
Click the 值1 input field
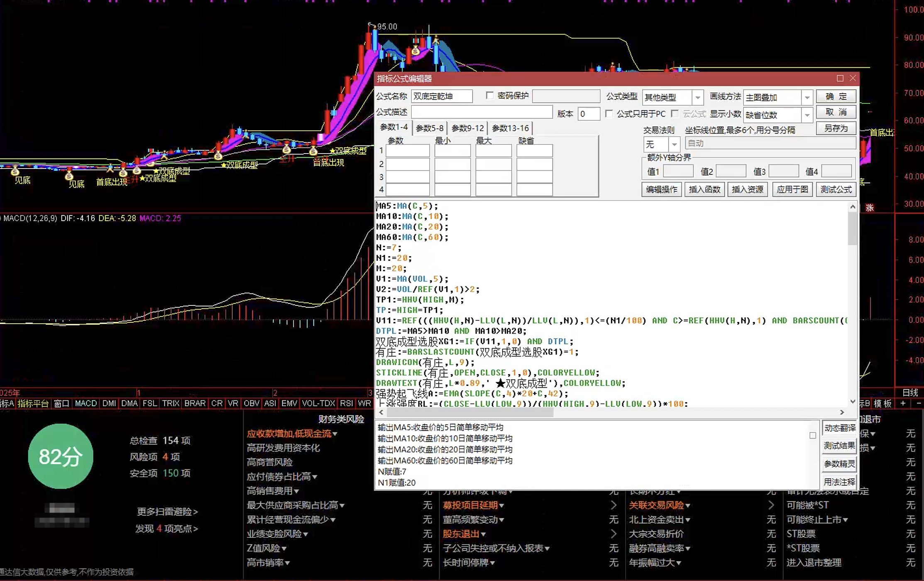678,171
